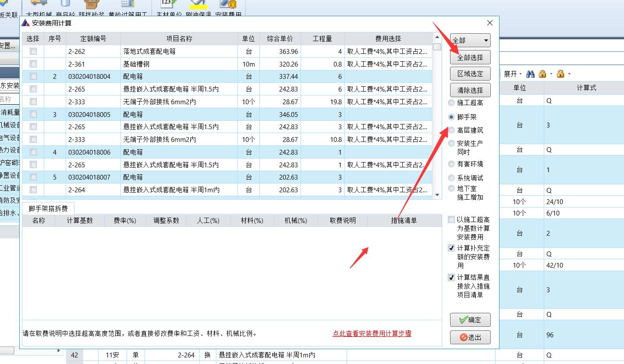
Task: Tick the checkbox for row 030204018006
Action: [x=33, y=152]
